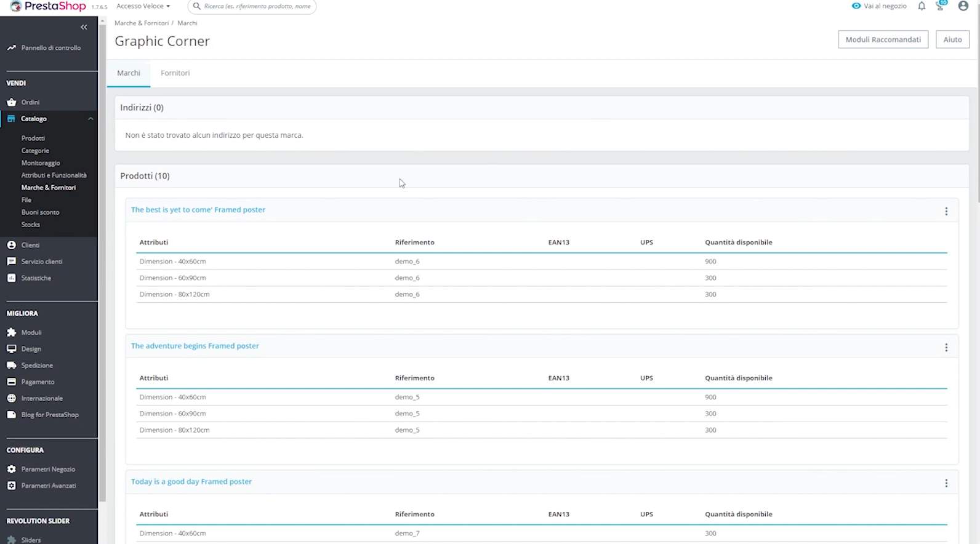Screen dimensions: 980x544
Task: Click the Ordini basket icon in sidebar
Action: coord(11,102)
